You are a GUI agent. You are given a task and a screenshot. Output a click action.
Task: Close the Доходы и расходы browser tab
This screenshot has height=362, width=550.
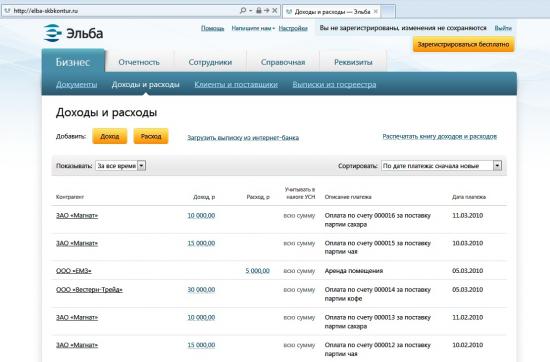click(x=376, y=12)
